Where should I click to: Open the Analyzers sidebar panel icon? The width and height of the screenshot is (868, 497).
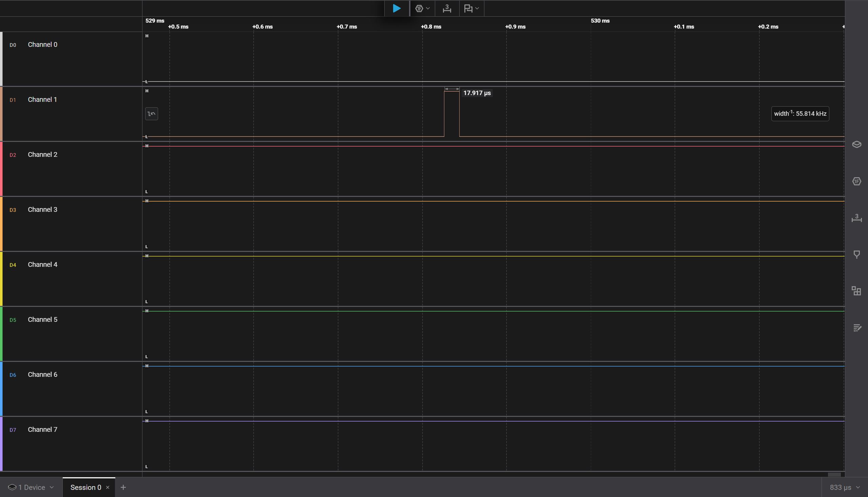[856, 181]
